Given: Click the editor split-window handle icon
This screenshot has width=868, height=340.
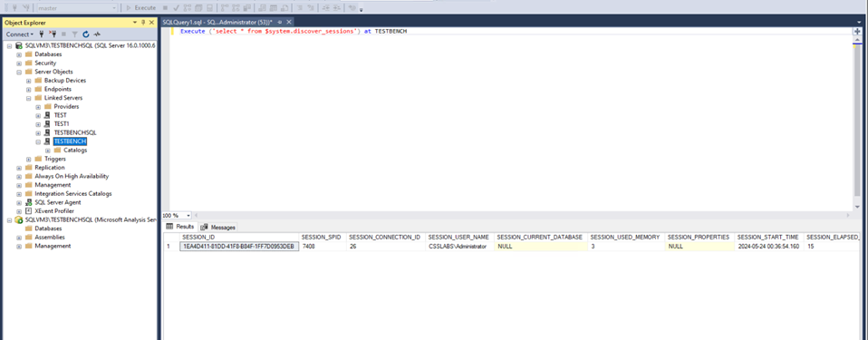Looking at the screenshot, I should tap(857, 32).
